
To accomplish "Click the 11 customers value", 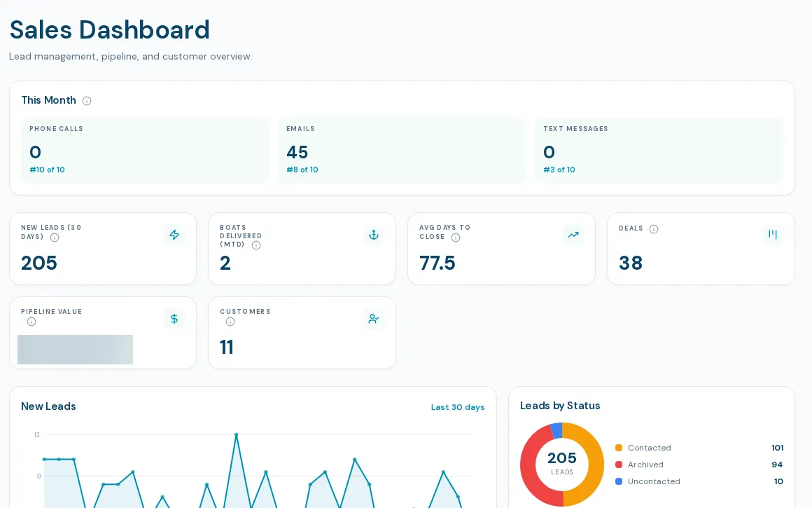I will (227, 348).
